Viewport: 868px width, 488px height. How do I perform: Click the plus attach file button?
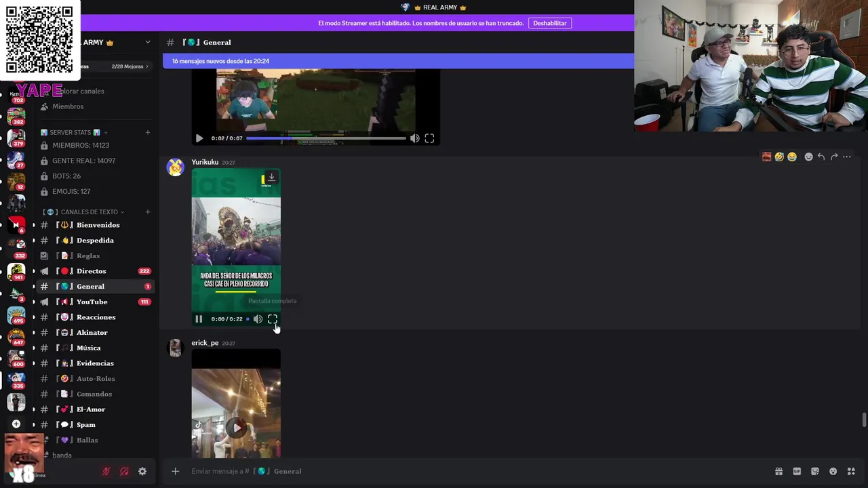point(175,471)
